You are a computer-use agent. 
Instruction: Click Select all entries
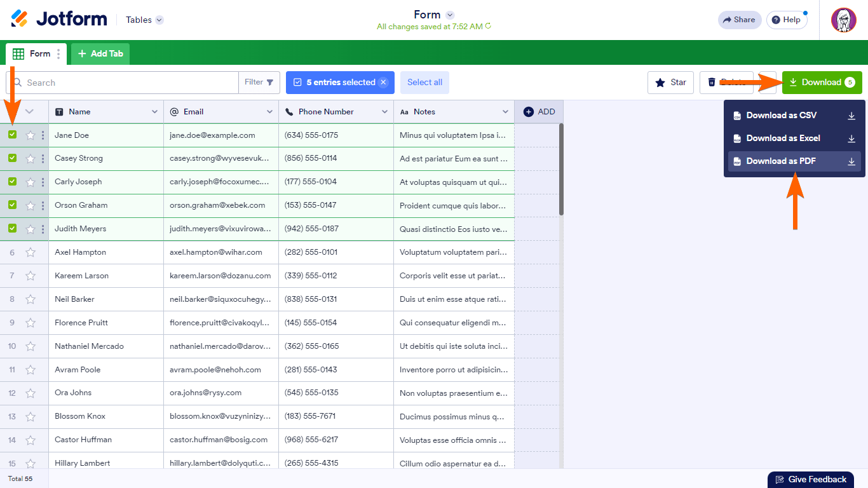point(424,83)
